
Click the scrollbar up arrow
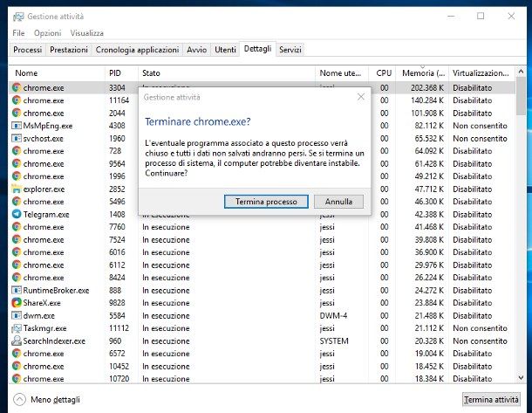[x=522, y=72]
